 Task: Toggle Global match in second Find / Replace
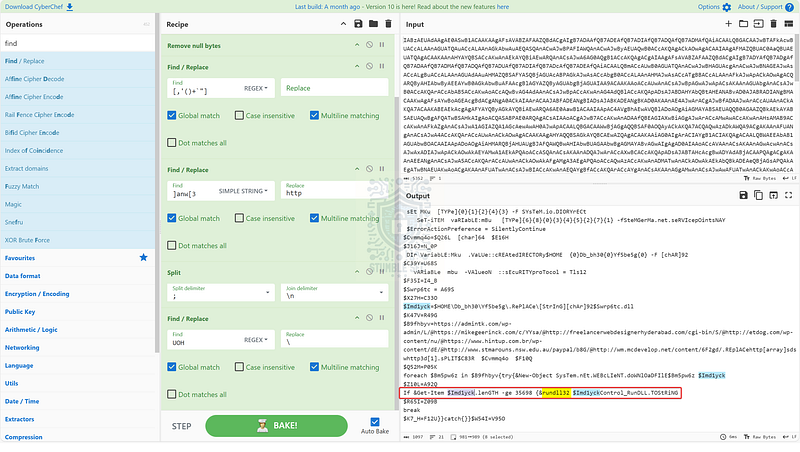coord(172,218)
